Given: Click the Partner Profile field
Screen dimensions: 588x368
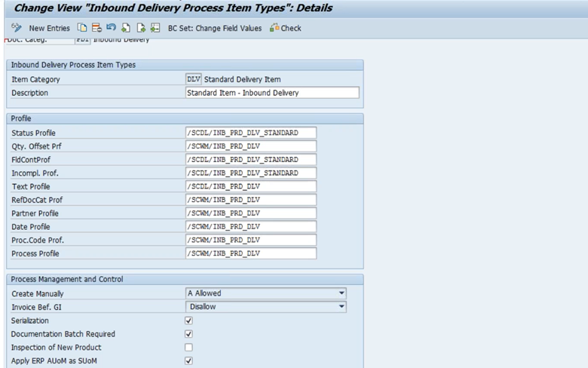Looking at the screenshot, I should (x=250, y=213).
